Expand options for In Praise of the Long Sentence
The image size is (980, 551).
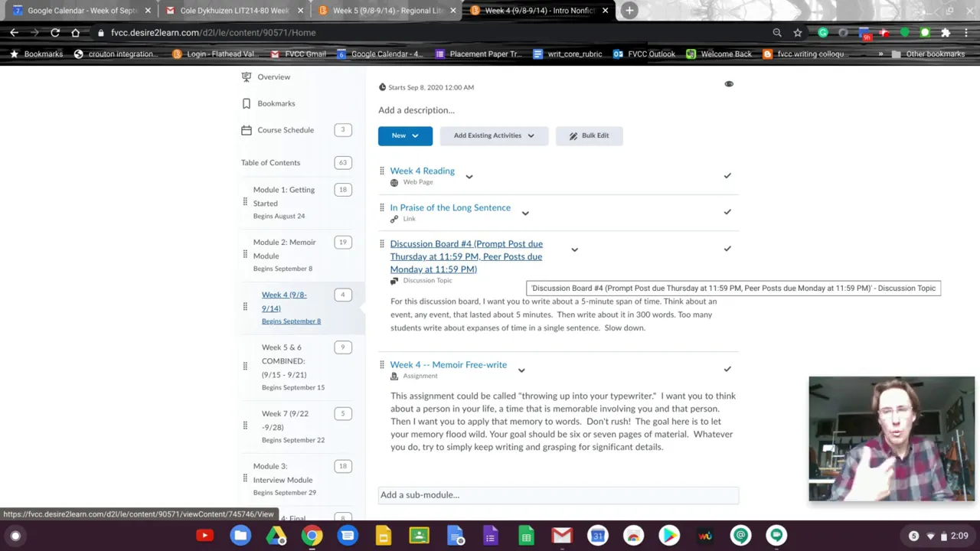525,214
